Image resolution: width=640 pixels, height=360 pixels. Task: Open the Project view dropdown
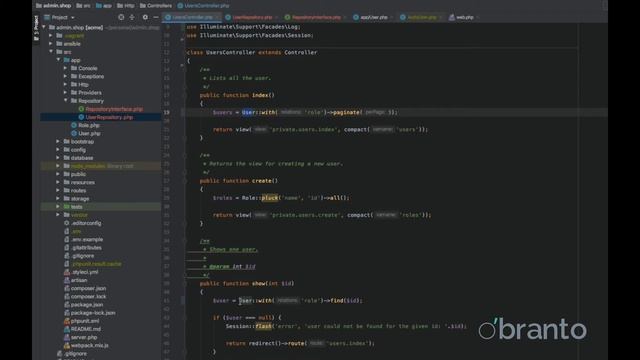59,17
